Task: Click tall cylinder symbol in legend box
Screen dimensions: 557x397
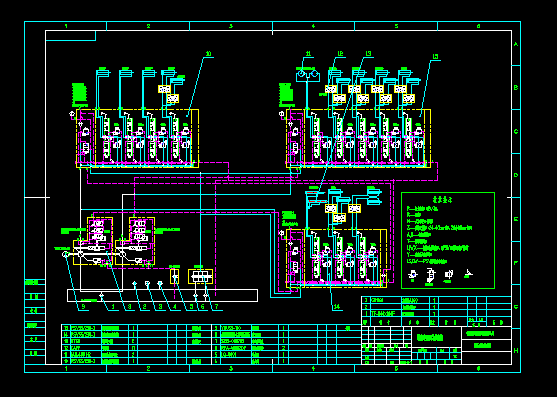Action: click(x=430, y=276)
